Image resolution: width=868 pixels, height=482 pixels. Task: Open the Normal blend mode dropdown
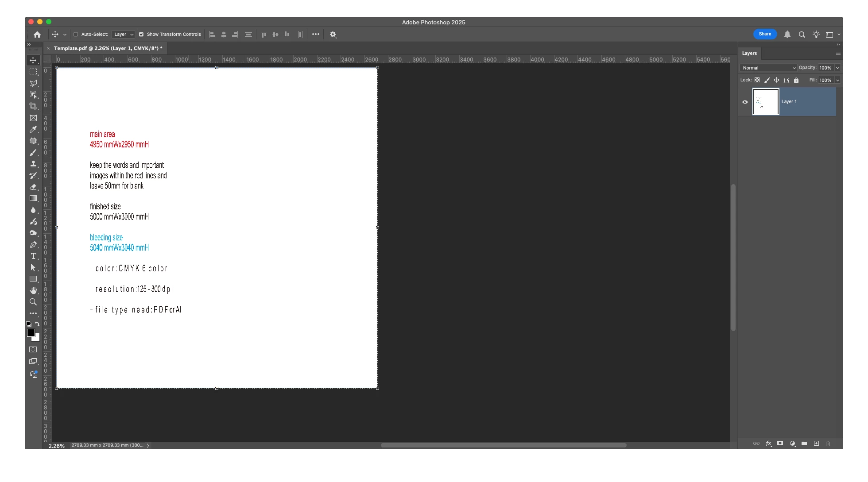(768, 68)
